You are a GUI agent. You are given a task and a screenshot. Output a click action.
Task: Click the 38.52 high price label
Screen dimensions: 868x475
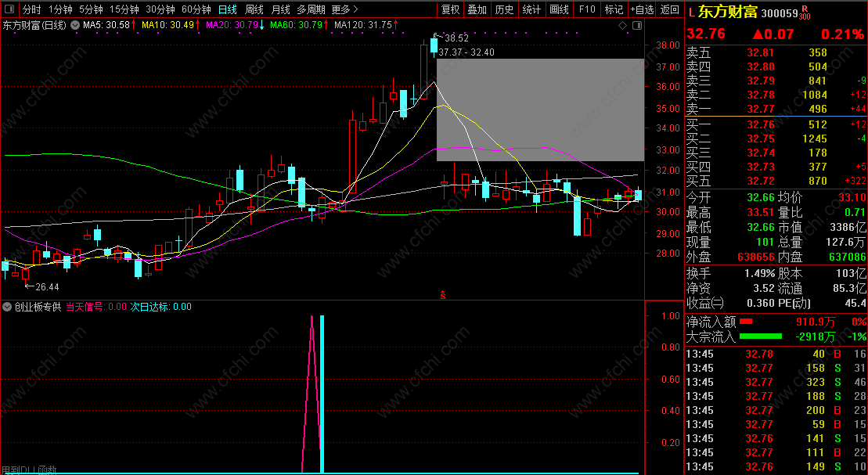tap(456, 38)
